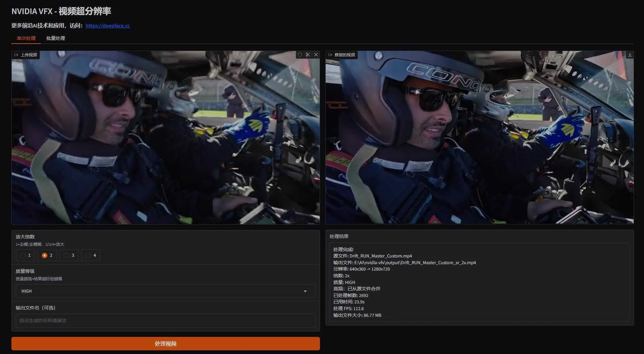Image resolution: width=644 pixels, height=354 pixels.
Task: Click the processed result video preview
Action: (x=480, y=137)
